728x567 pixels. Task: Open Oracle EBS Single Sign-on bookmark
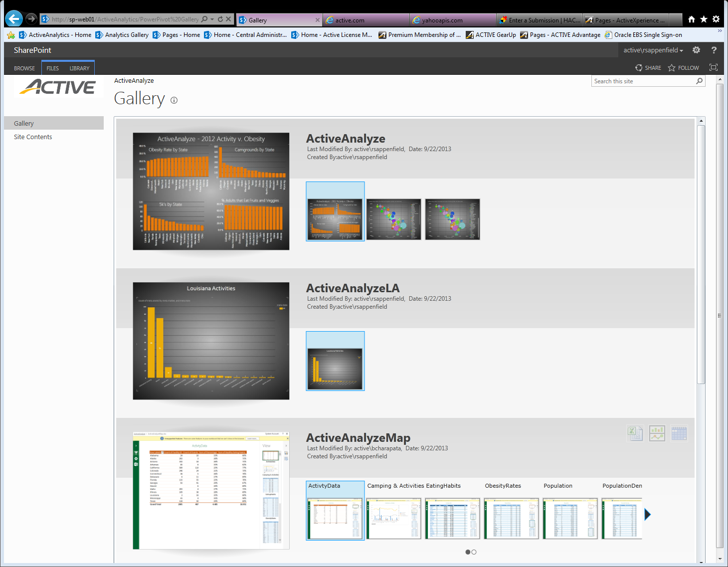[643, 35]
